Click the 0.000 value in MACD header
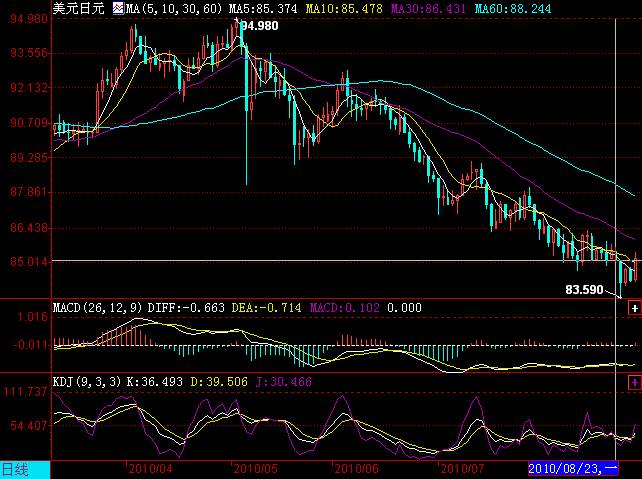 click(404, 308)
